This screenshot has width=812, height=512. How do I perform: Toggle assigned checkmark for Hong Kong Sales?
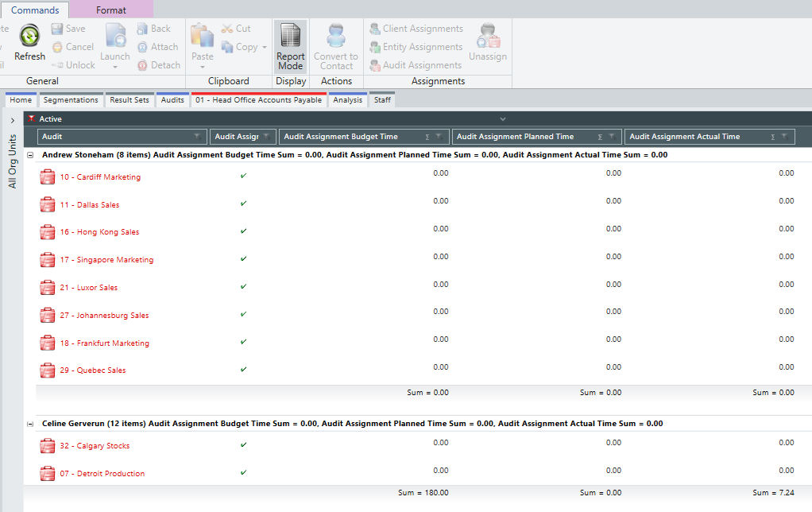pyautogui.click(x=243, y=231)
